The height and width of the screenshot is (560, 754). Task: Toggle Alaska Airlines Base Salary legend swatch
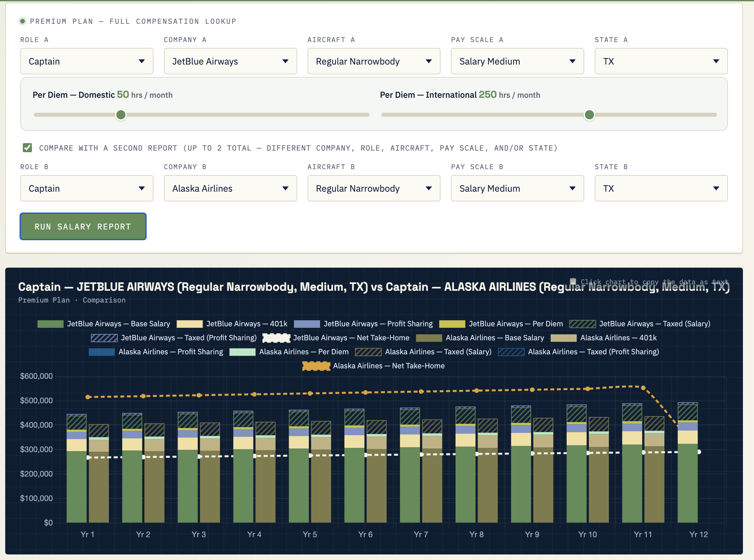[429, 338]
